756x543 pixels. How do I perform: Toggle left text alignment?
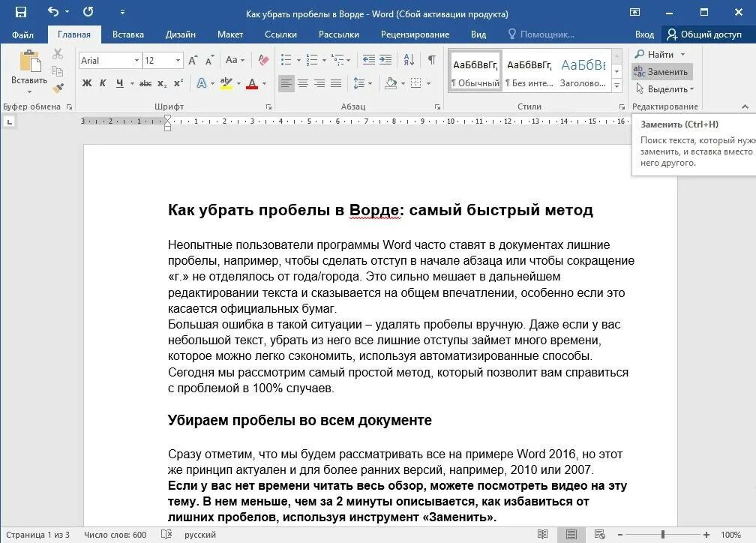coord(286,83)
